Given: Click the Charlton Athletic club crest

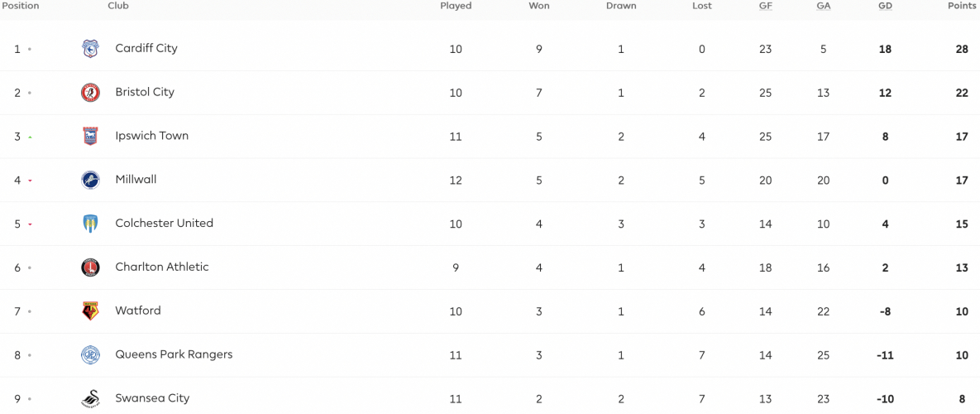Looking at the screenshot, I should click(x=91, y=267).
